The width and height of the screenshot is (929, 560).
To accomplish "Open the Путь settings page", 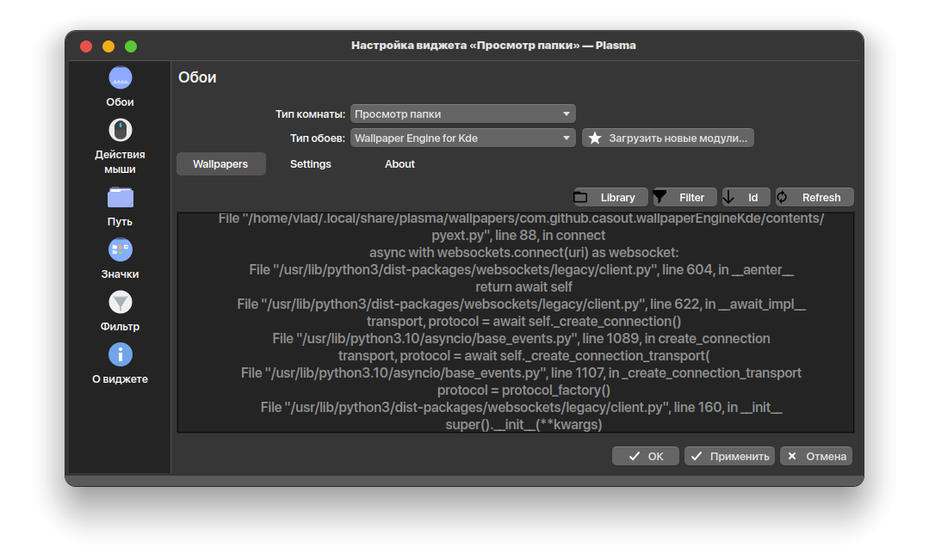I will (120, 202).
